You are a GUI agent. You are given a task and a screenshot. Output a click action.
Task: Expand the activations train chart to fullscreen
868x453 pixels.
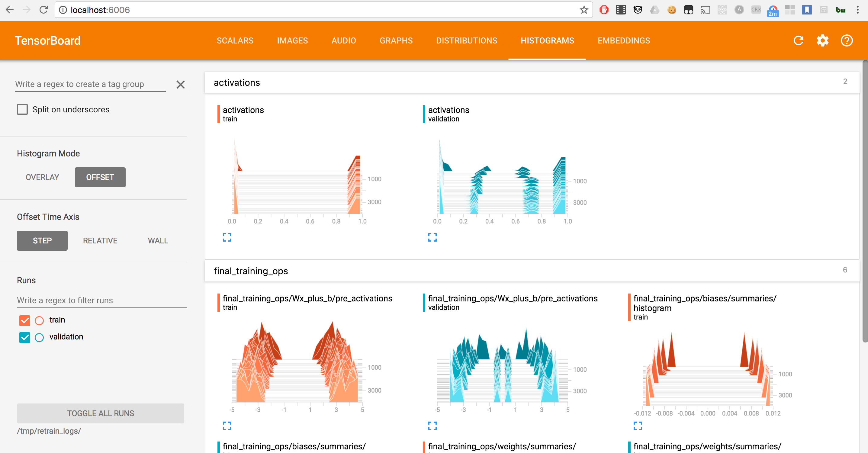click(x=227, y=237)
